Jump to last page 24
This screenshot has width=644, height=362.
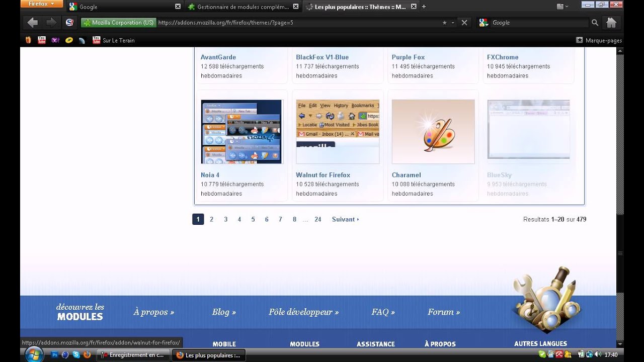coord(318,219)
